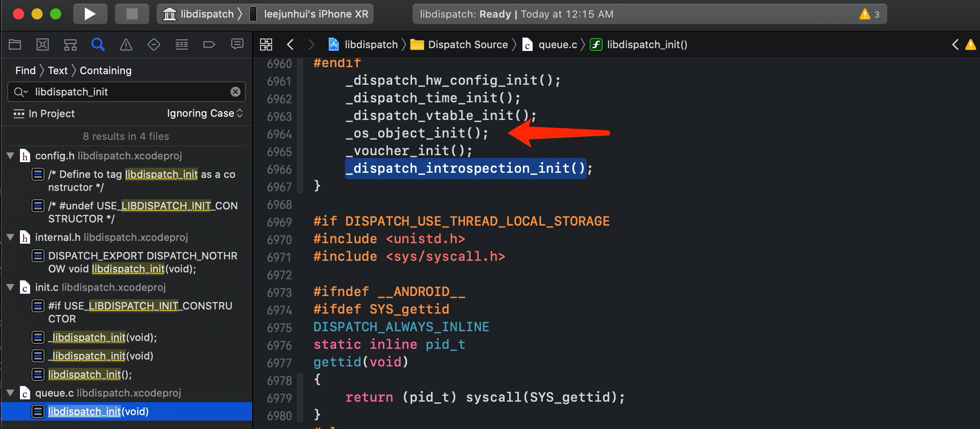Viewport: 980px width, 429px height.
Task: Open the Report navigator icon
Action: (x=237, y=44)
